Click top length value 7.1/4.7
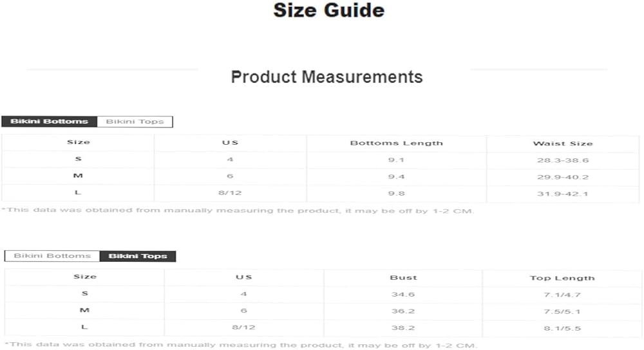Screen dimensions: 644x350 point(562,295)
